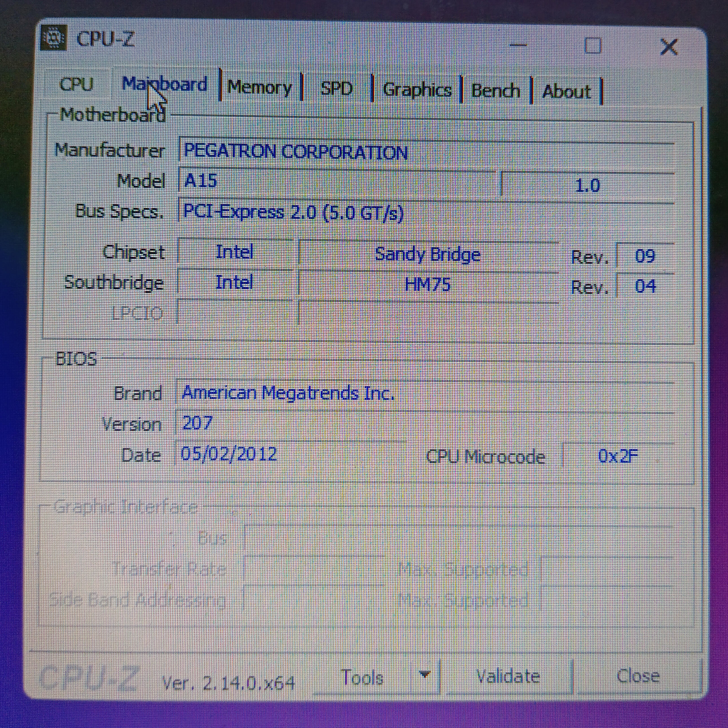Go to the Bench tab
Screen dimensions: 728x728
click(x=496, y=91)
